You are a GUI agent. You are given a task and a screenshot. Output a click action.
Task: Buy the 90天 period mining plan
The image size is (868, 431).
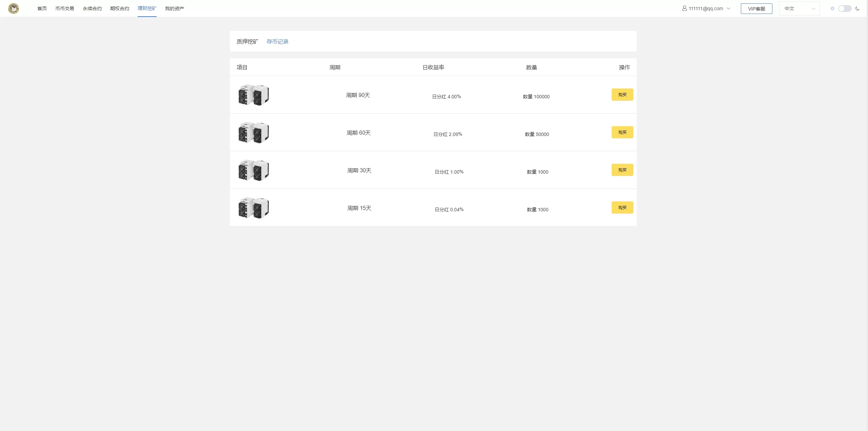tap(622, 95)
